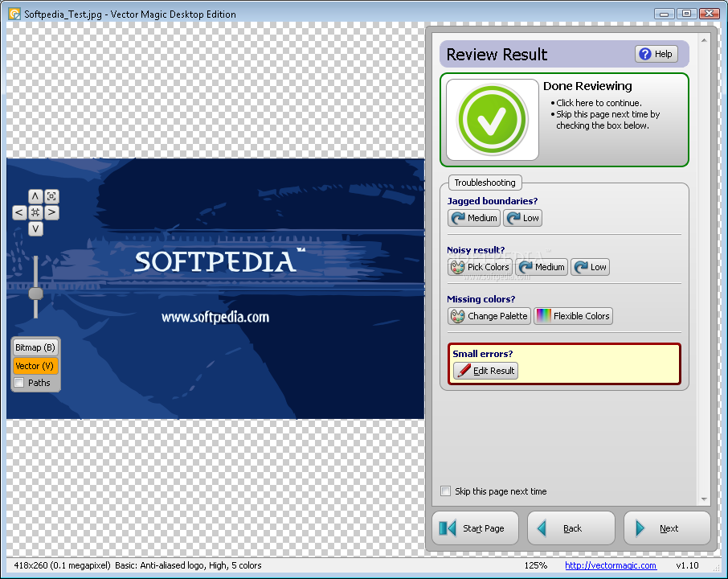
Task: Switch preview to Vector (V) view
Action: pos(35,366)
